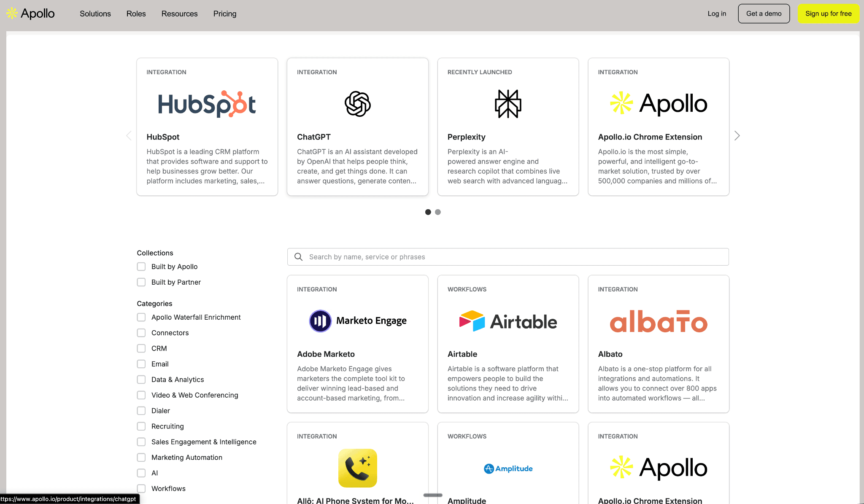This screenshot has width=864, height=504.
Task: Check the Built by Apollo checkbox
Action: click(141, 267)
